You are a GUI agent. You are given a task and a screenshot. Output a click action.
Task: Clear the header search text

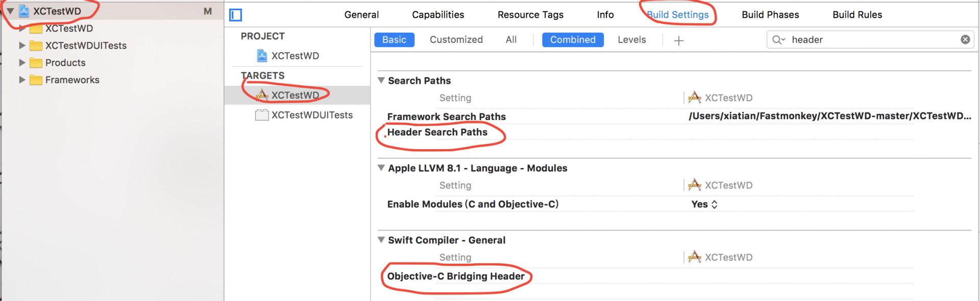[965, 39]
